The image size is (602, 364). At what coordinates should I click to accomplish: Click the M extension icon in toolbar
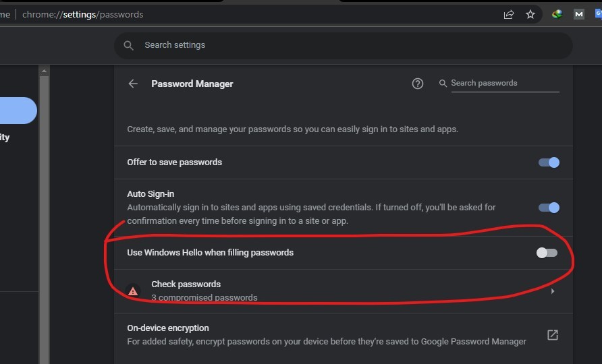click(578, 14)
